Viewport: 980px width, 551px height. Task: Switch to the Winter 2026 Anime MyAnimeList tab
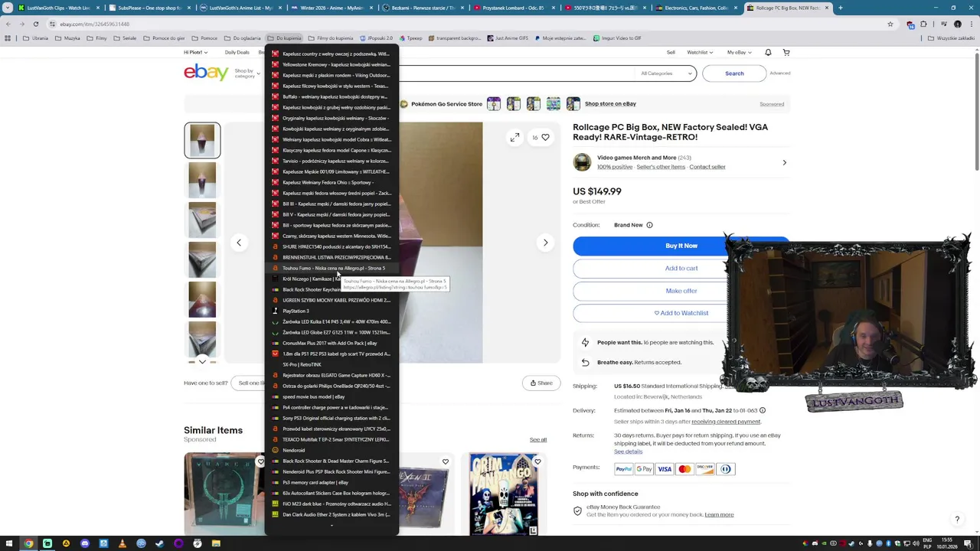(332, 8)
